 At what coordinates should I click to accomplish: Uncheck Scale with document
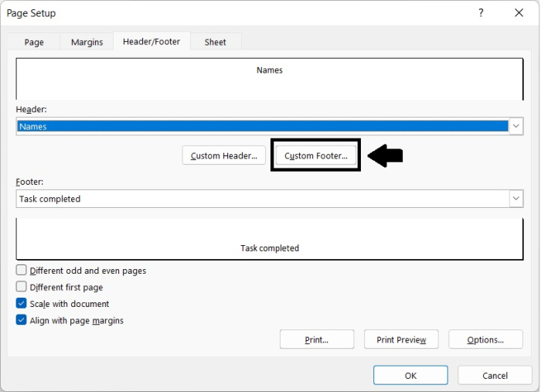[x=22, y=304]
